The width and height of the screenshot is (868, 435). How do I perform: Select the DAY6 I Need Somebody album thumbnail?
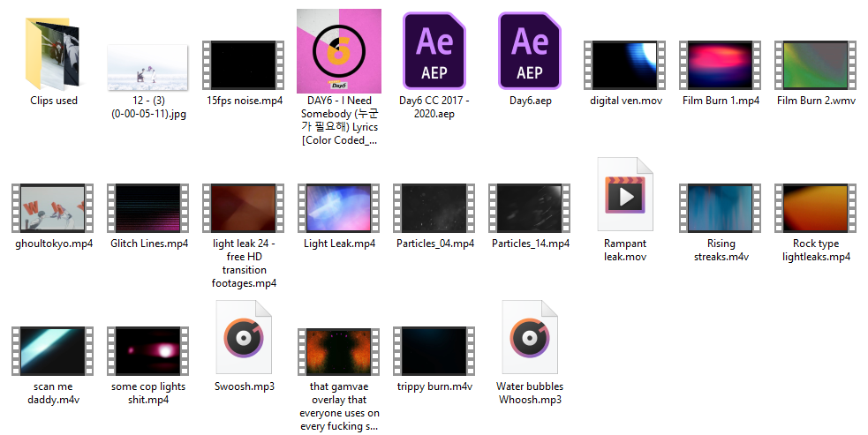click(339, 51)
